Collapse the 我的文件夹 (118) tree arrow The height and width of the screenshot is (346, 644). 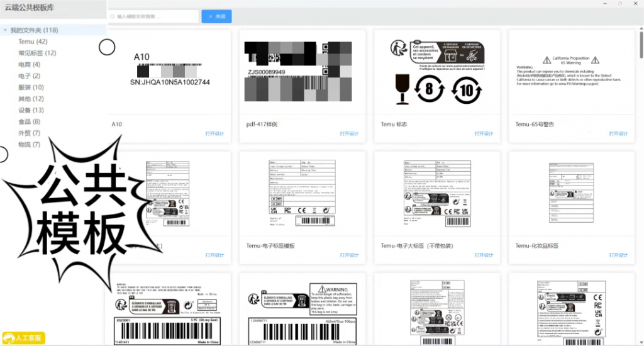pyautogui.click(x=5, y=30)
